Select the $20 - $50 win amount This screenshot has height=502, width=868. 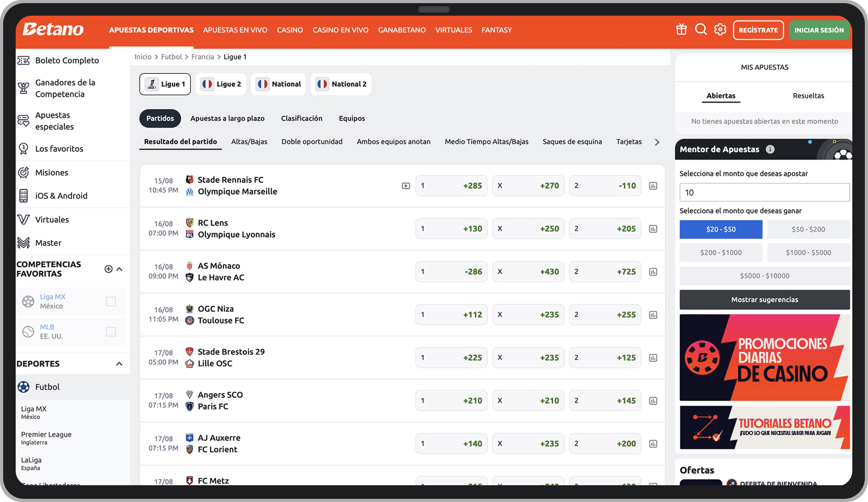pyautogui.click(x=721, y=230)
